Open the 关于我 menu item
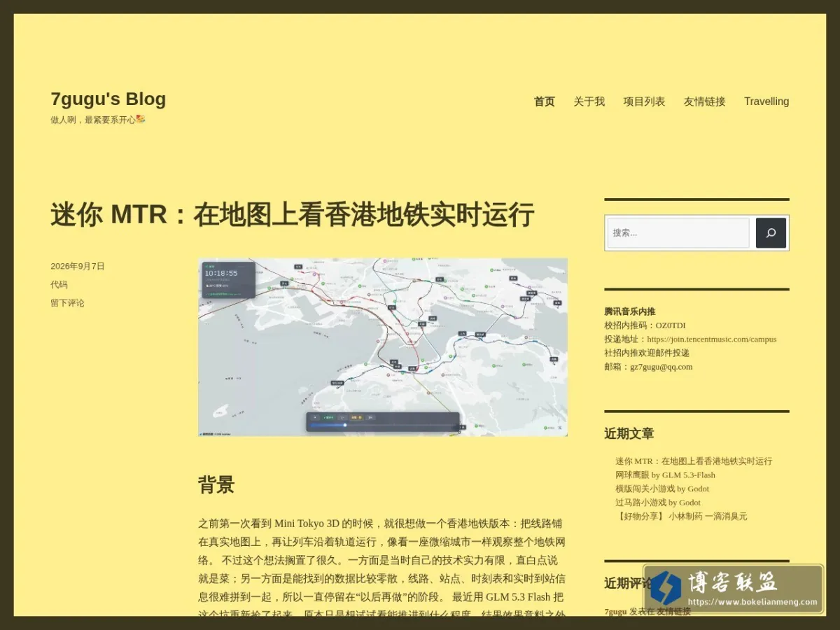The height and width of the screenshot is (630, 840). tap(589, 101)
